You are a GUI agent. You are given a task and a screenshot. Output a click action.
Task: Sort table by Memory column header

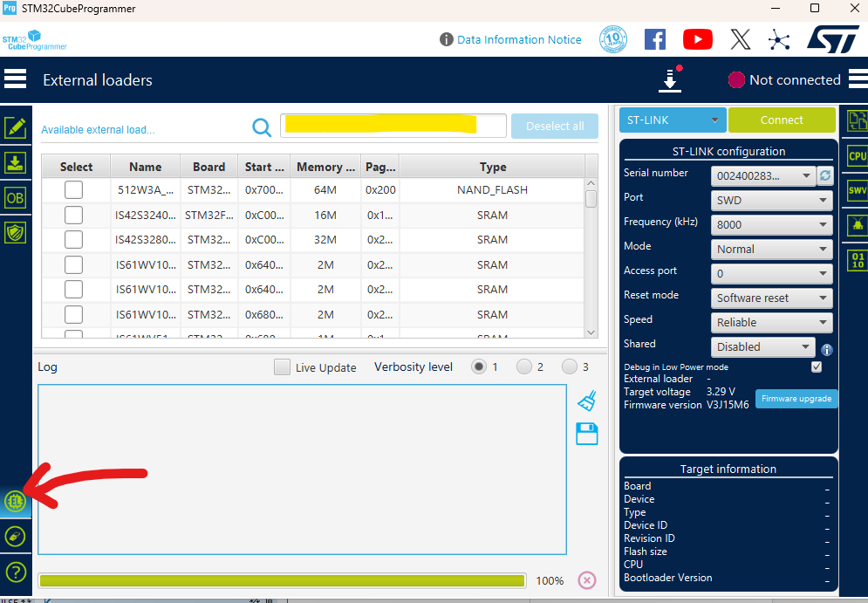click(325, 167)
